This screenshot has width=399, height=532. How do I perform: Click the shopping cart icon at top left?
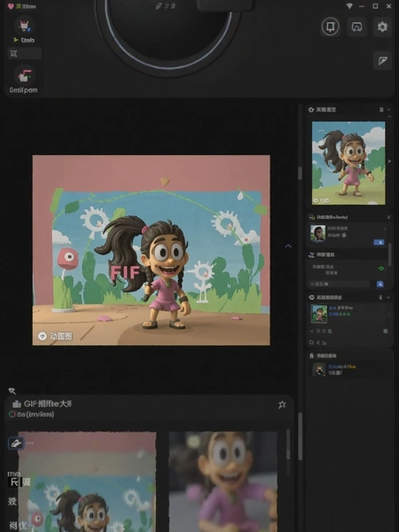[24, 26]
